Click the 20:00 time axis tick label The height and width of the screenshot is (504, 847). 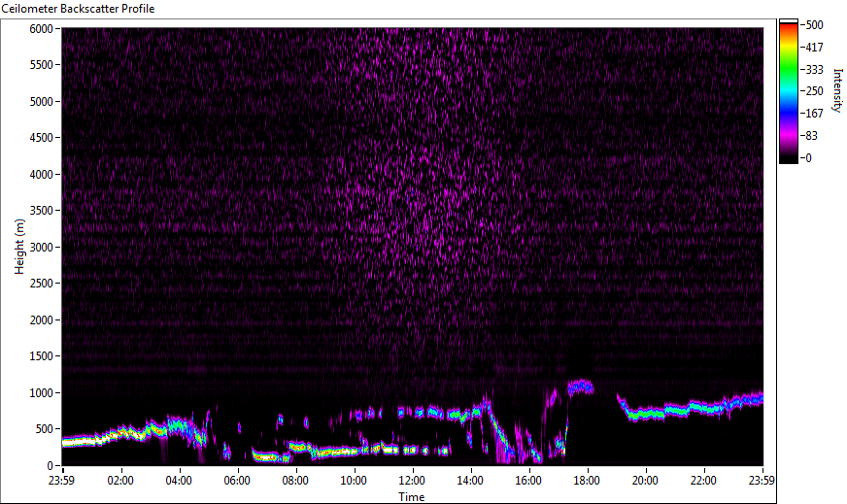(x=645, y=481)
